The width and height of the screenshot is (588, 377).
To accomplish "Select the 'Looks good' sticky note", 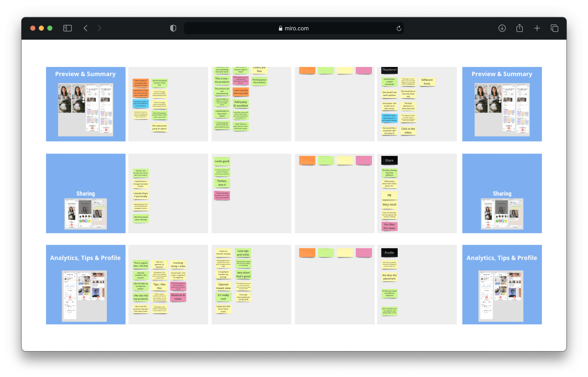I will coord(222,161).
